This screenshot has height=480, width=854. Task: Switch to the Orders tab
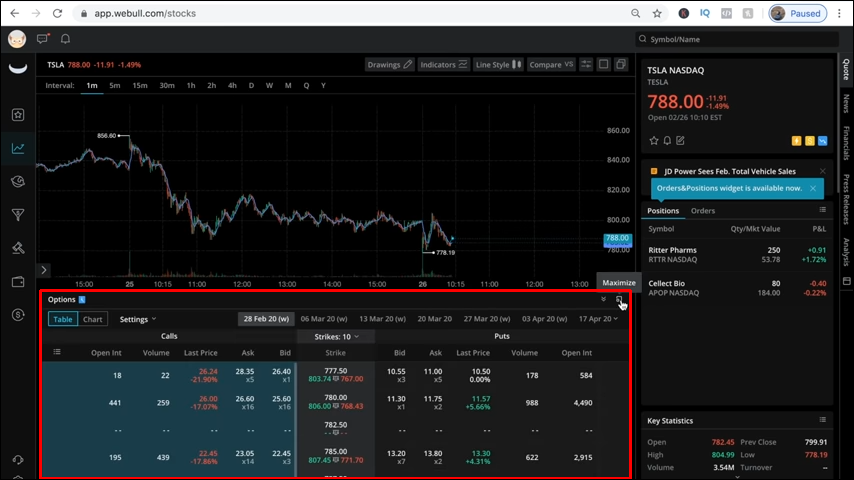click(703, 210)
